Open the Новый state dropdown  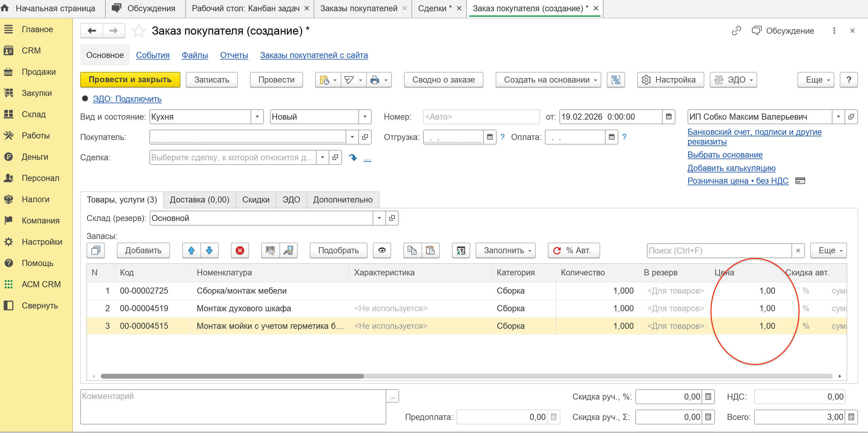(364, 117)
